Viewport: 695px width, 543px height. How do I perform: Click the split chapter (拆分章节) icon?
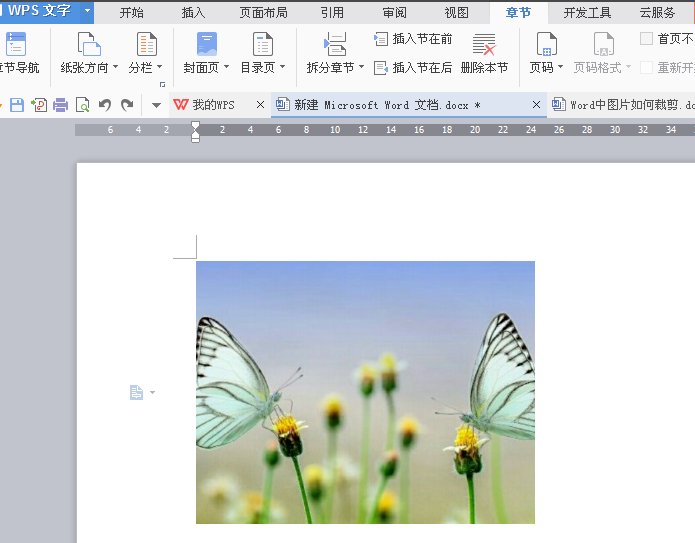click(x=335, y=44)
